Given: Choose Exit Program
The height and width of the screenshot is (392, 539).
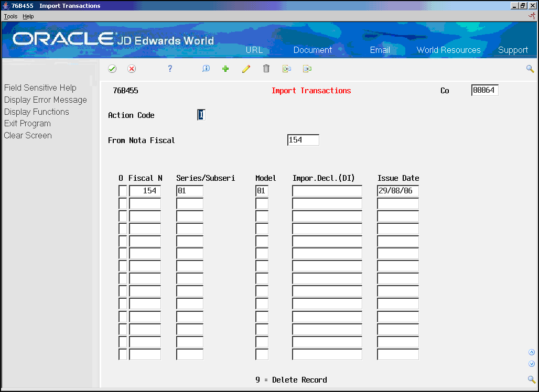Looking at the screenshot, I should [27, 124].
